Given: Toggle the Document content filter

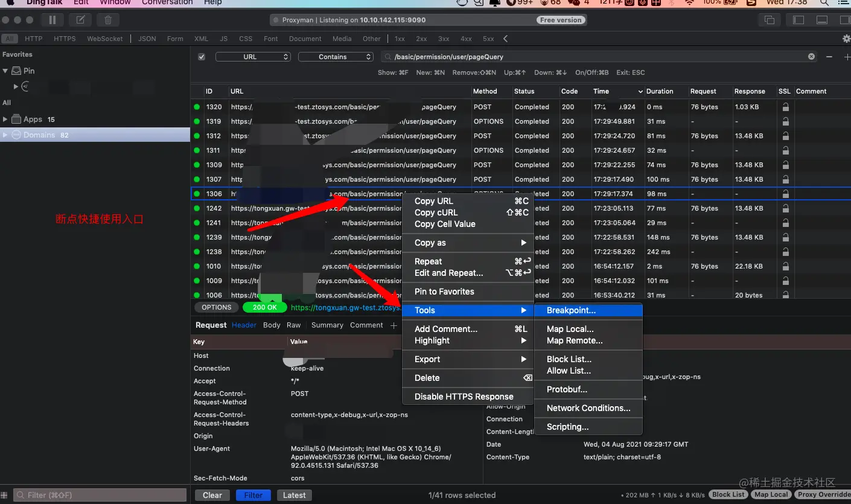Looking at the screenshot, I should (305, 39).
